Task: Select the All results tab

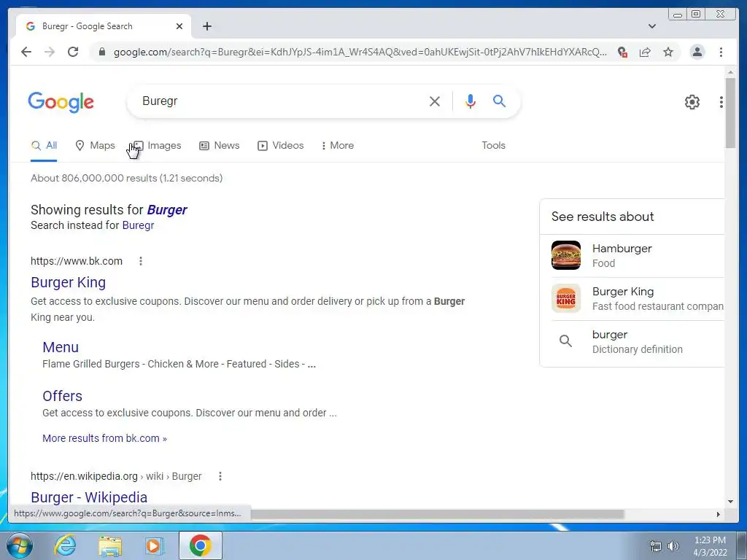Action: pyautogui.click(x=44, y=146)
